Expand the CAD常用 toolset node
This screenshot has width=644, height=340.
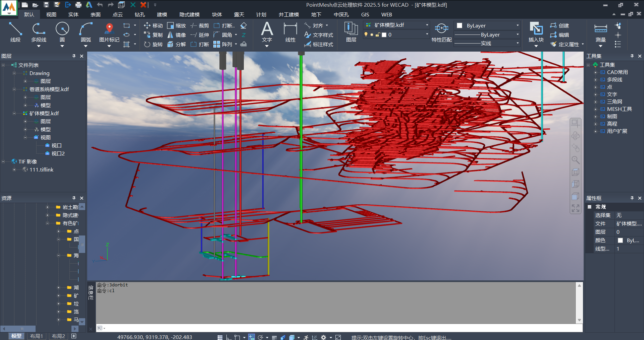pos(596,72)
